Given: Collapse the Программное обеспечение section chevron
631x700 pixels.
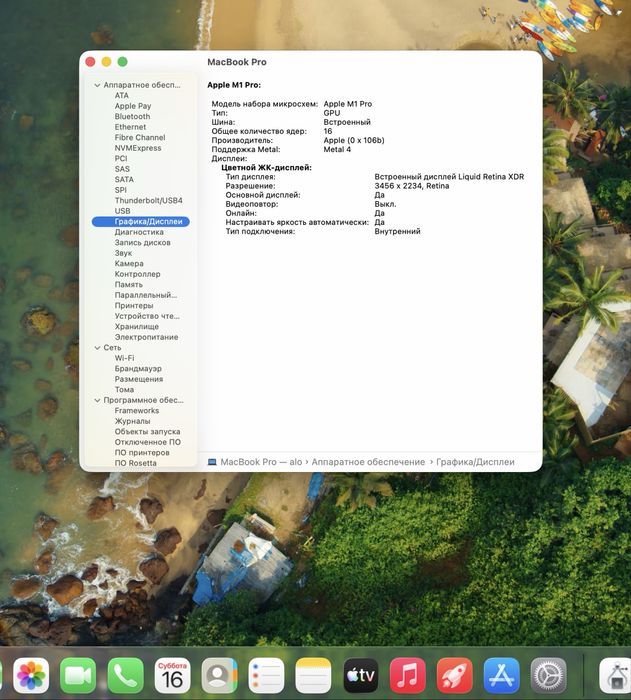Looking at the screenshot, I should [x=97, y=400].
